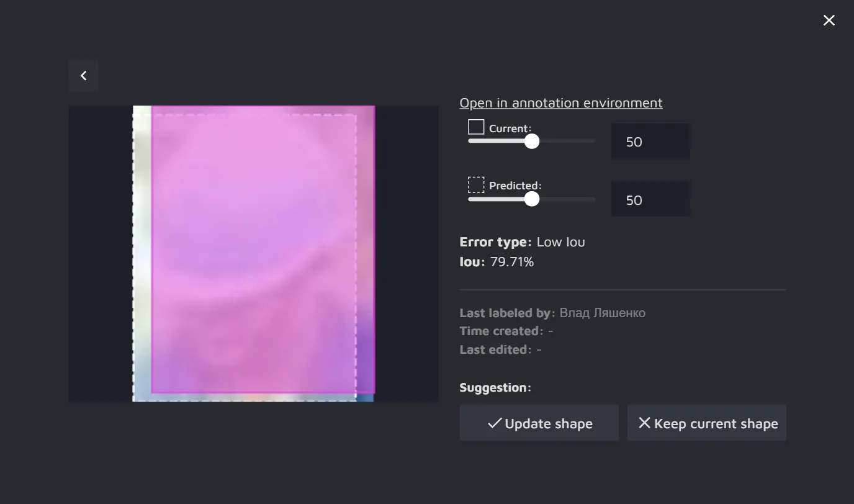Open in annotation environment link

tap(560, 103)
